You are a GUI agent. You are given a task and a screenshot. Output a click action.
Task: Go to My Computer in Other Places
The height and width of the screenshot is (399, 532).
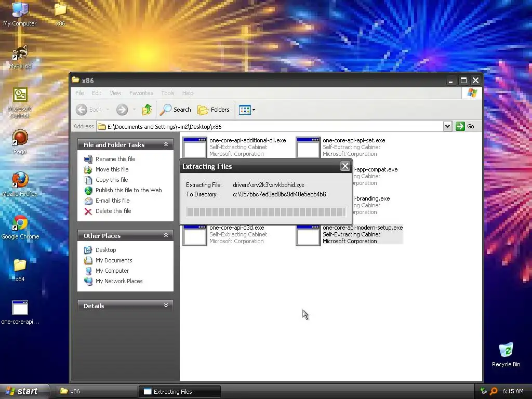[107, 271]
